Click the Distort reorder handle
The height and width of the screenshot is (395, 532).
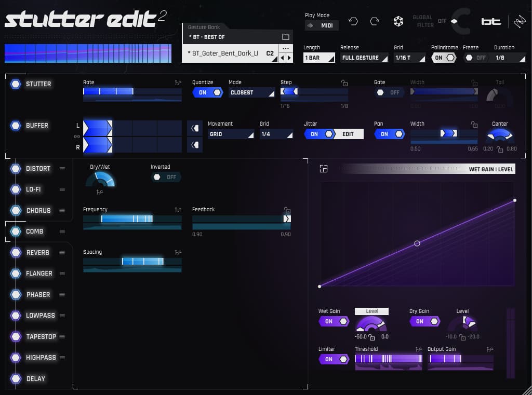[62, 169]
